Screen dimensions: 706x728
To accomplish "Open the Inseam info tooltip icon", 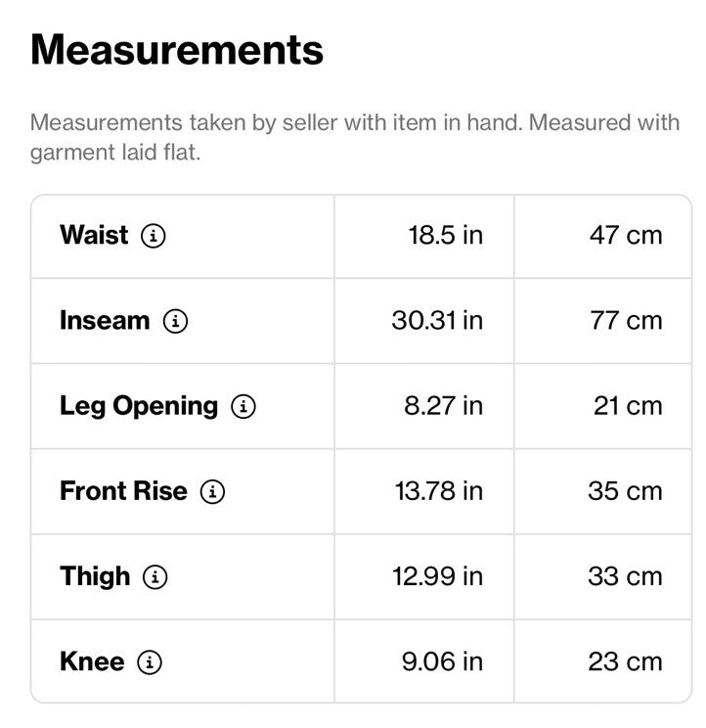I will 175,321.
